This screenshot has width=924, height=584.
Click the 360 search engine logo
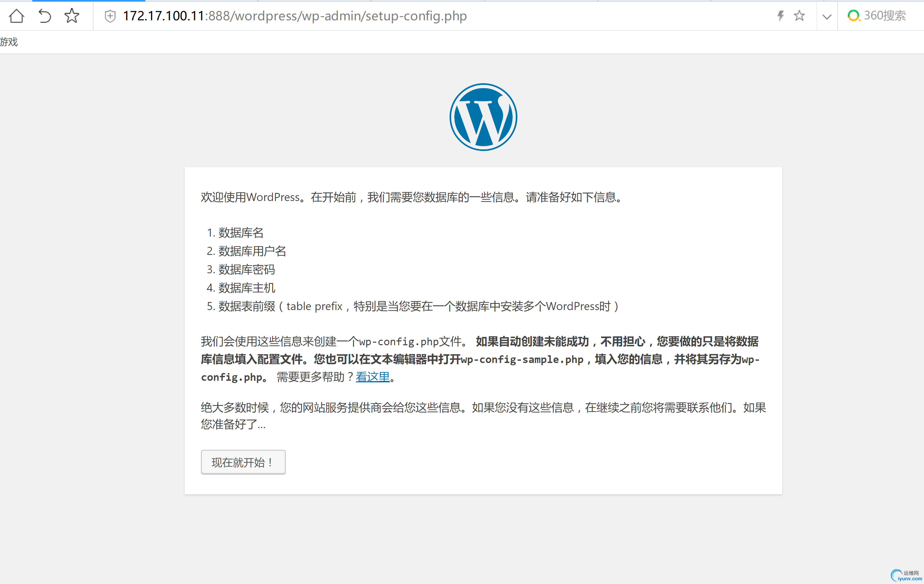point(853,16)
